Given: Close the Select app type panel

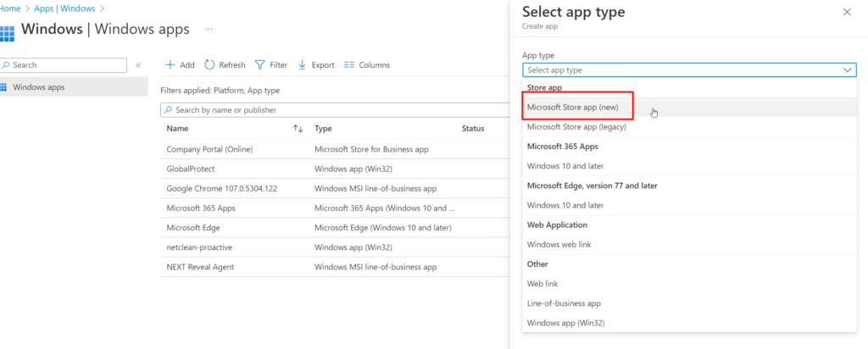Looking at the screenshot, I should point(847,12).
